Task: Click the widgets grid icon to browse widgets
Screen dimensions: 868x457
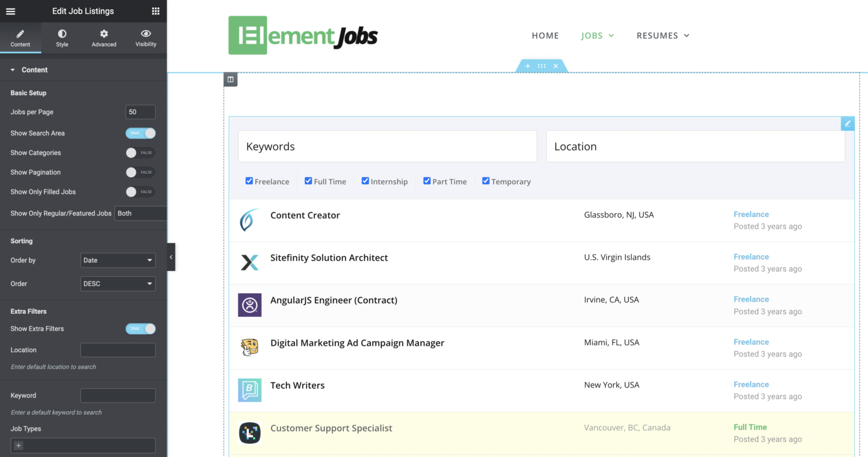Action: [155, 11]
